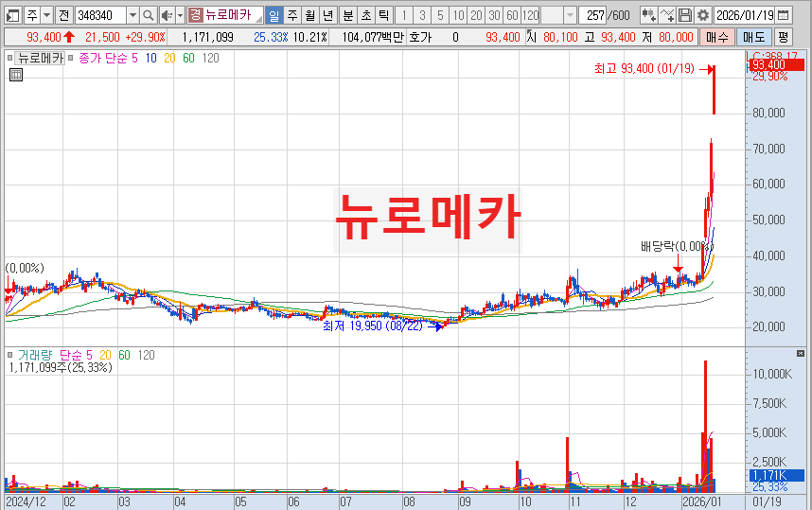This screenshot has height=510, width=812.
Task: Select the 틱 tick chart period
Action: coord(383,15)
